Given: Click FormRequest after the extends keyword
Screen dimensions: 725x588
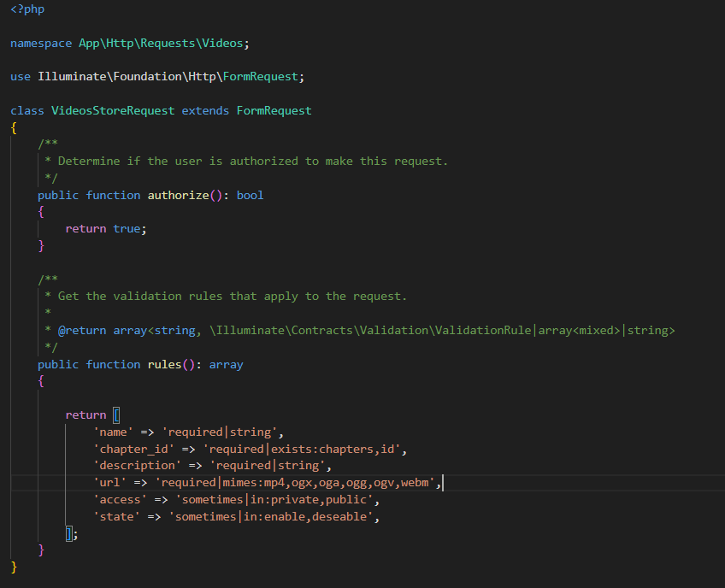Looking at the screenshot, I should (x=274, y=110).
